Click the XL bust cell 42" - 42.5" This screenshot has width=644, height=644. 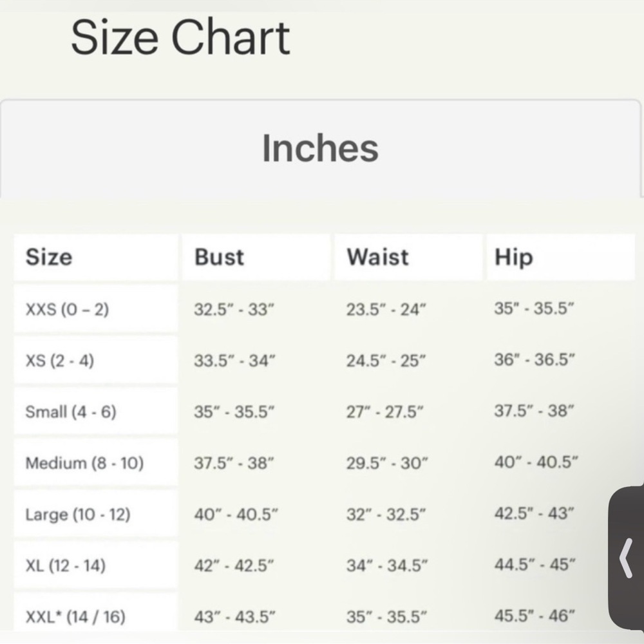[x=235, y=565]
